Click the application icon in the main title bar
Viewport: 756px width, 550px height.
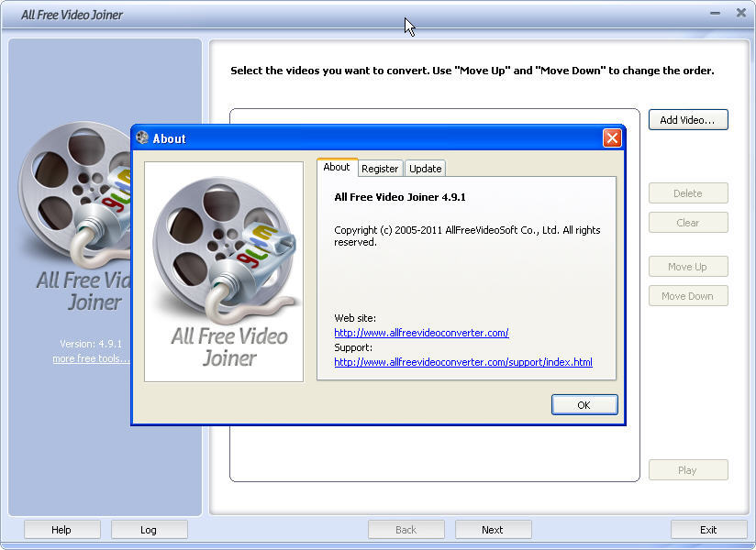(13, 13)
